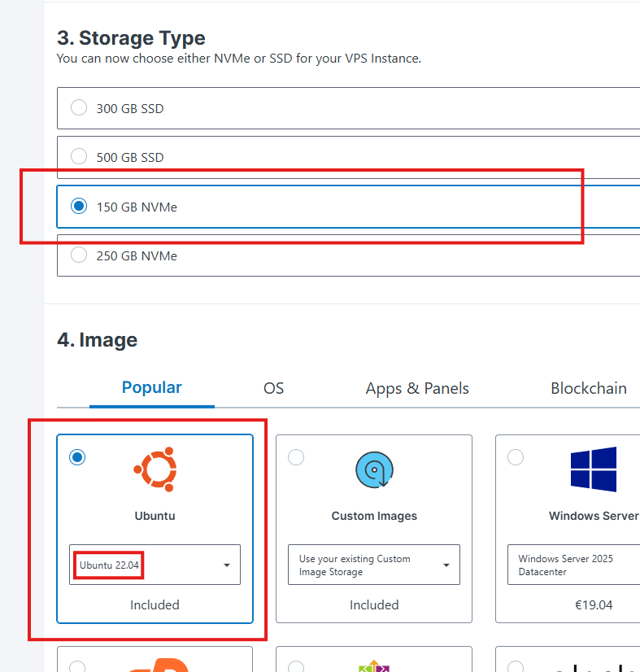Click the €19.04 Windows Server price
The width and height of the screenshot is (640, 672).
pos(593,605)
